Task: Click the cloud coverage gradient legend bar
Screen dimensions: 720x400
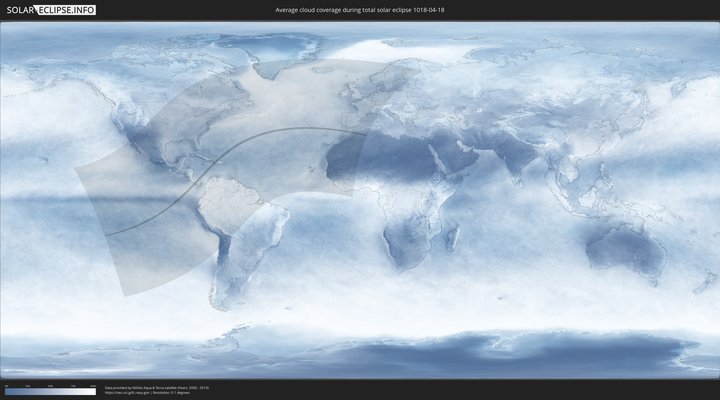Action: tap(50, 392)
